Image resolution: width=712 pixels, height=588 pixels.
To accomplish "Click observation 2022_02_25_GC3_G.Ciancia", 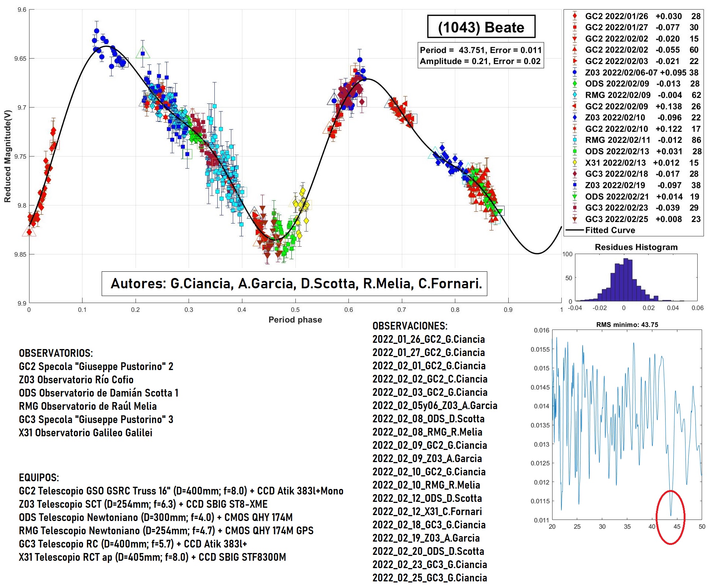I will coord(429,578).
